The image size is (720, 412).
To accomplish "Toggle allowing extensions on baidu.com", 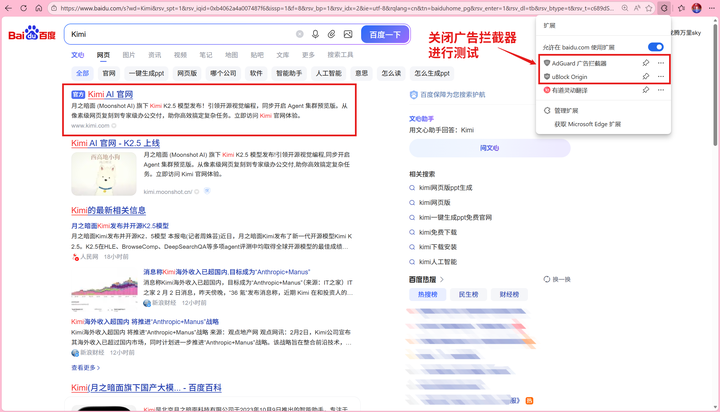I will coord(655,47).
